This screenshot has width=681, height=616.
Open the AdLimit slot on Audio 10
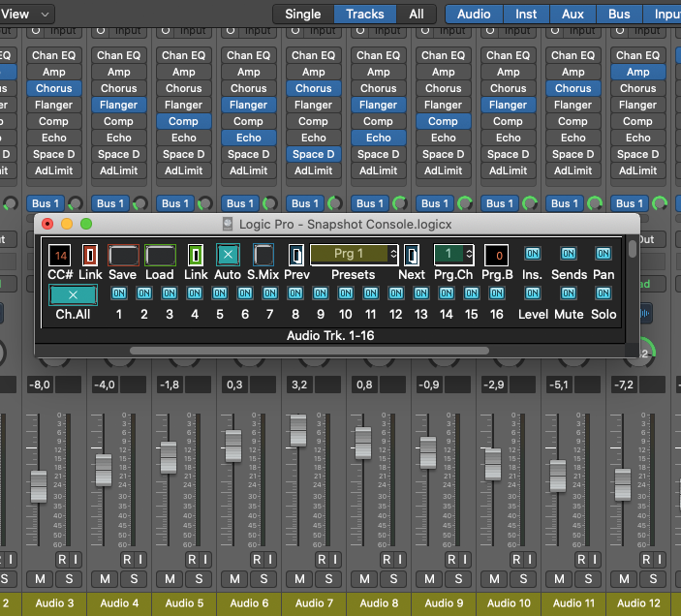[x=509, y=170]
